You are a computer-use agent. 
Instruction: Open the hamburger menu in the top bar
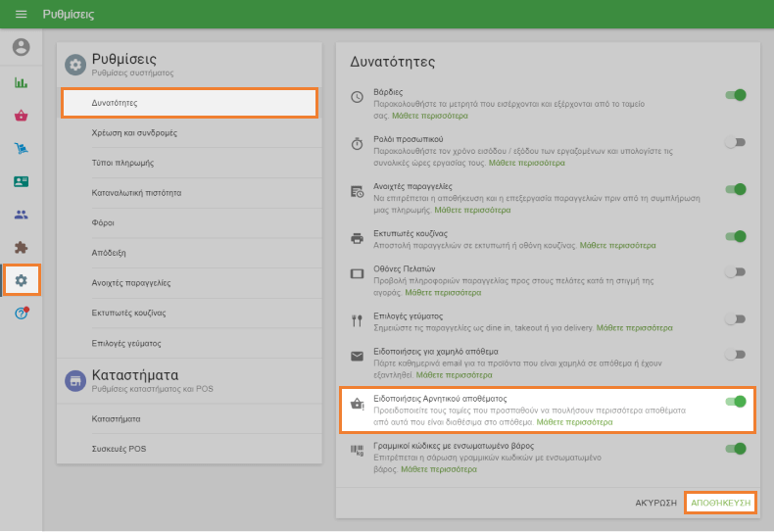point(21,15)
